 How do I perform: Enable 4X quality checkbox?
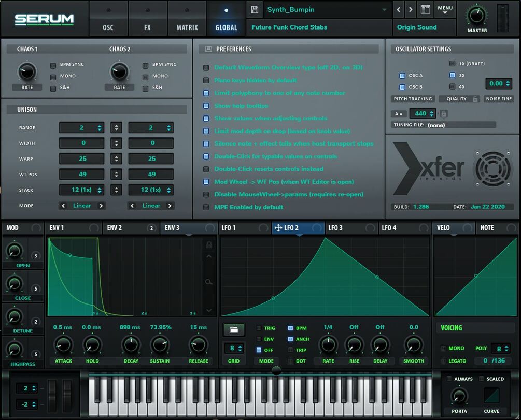click(452, 86)
